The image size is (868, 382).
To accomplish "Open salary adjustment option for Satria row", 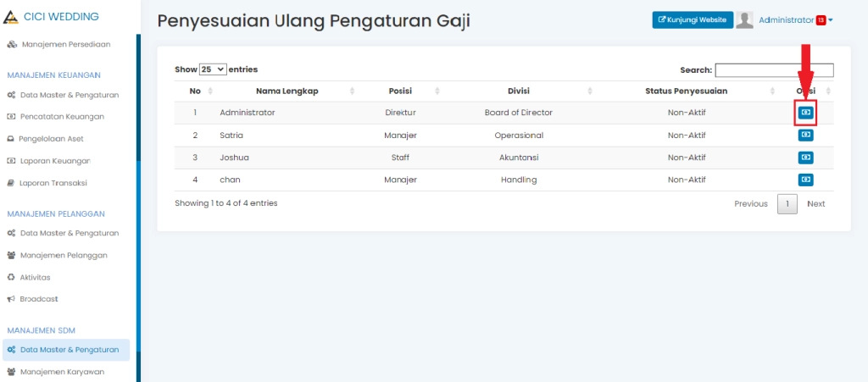I will coord(805,135).
